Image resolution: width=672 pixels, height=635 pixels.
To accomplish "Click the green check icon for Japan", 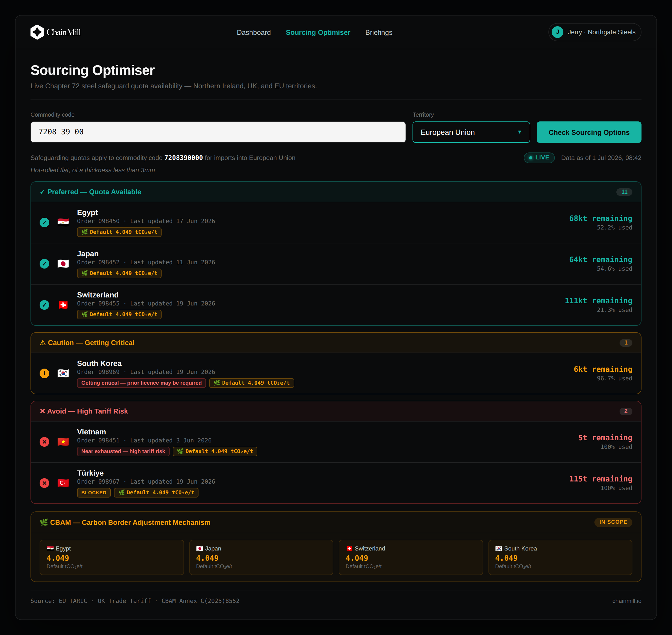I will 44,264.
